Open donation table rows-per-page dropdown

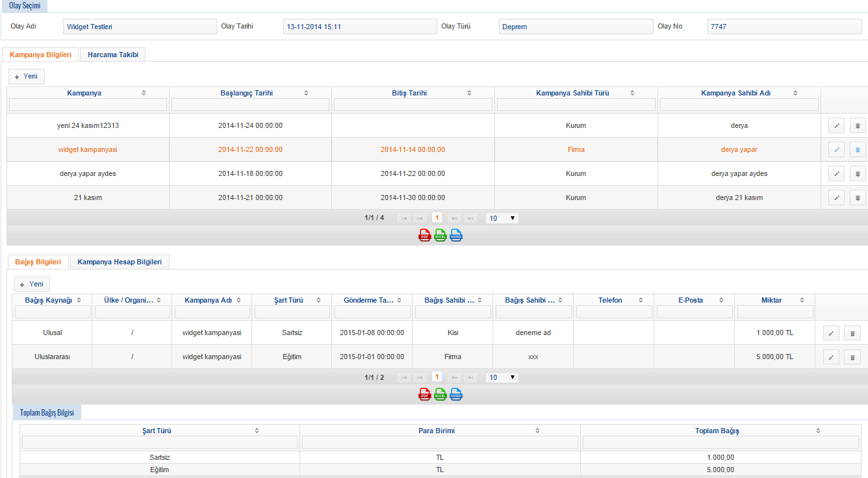(x=502, y=377)
